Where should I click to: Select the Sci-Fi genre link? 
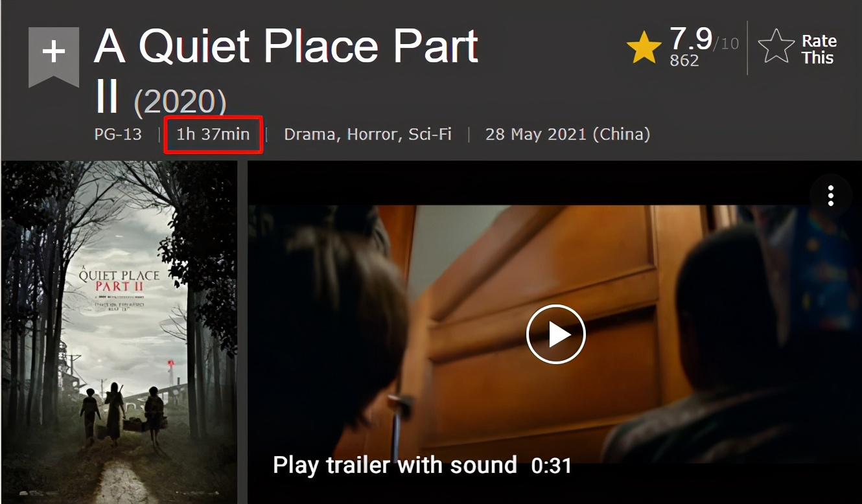[x=430, y=135]
